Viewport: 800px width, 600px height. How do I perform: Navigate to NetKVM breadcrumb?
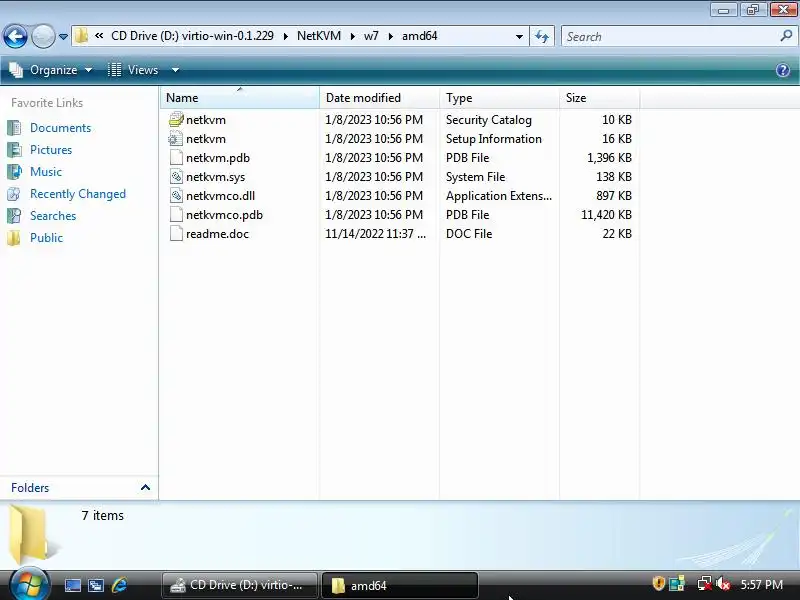[x=319, y=36]
